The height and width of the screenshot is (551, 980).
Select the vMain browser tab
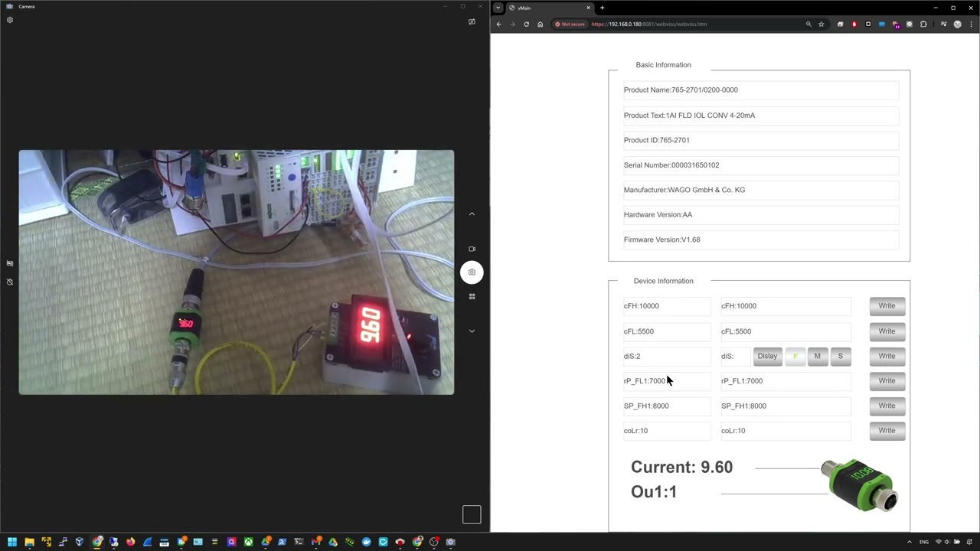tap(549, 8)
